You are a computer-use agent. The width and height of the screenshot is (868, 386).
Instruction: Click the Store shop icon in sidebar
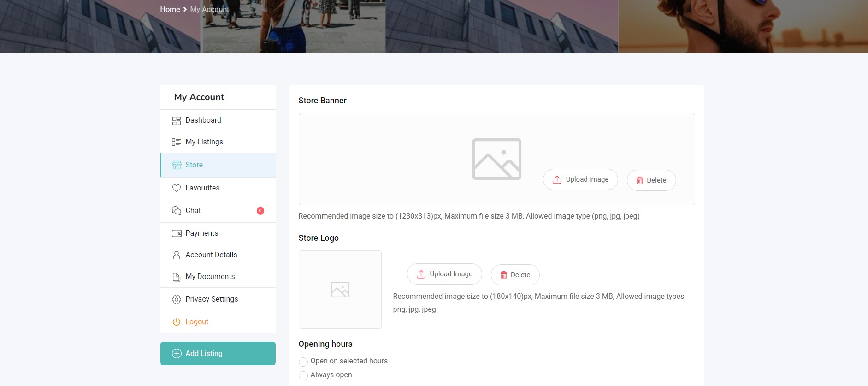click(x=176, y=165)
